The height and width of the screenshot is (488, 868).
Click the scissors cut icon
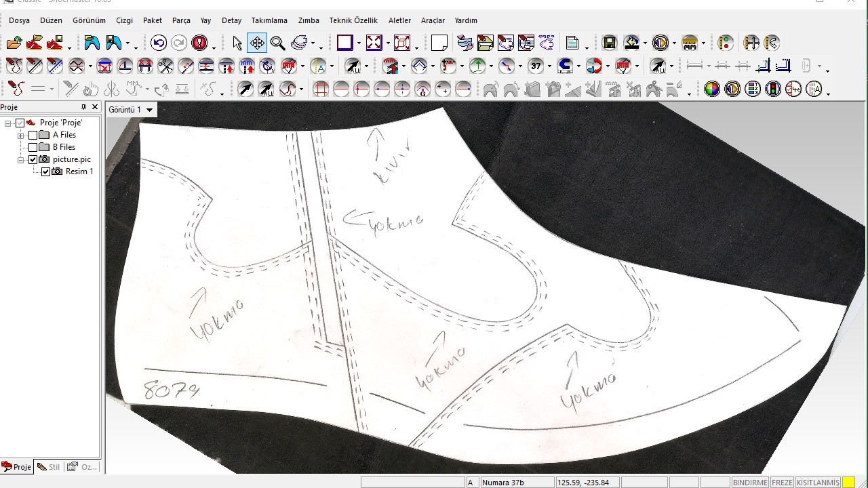(x=165, y=66)
